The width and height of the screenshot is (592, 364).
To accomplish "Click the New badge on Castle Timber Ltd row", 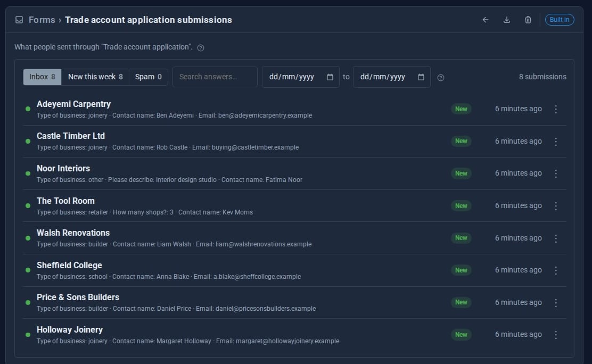I will pyautogui.click(x=461, y=141).
